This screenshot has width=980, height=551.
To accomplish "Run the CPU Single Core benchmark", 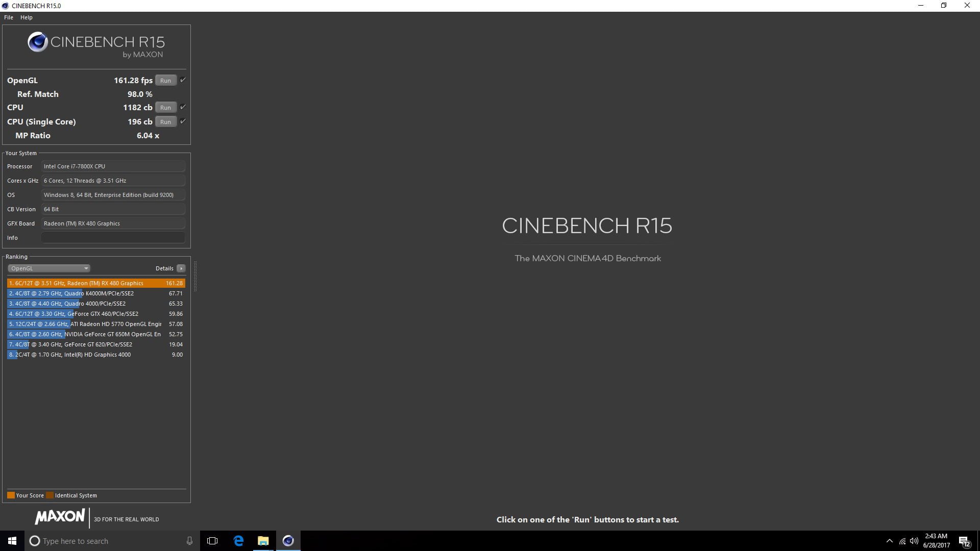I will 165,122.
